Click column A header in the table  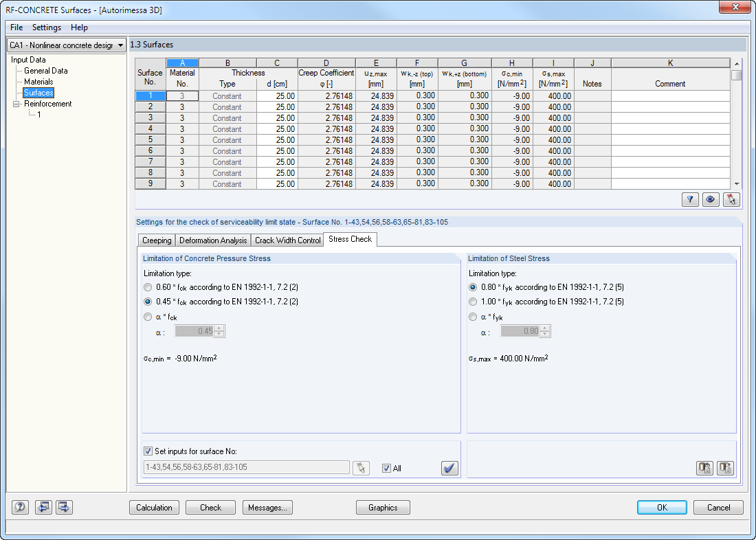pos(182,63)
